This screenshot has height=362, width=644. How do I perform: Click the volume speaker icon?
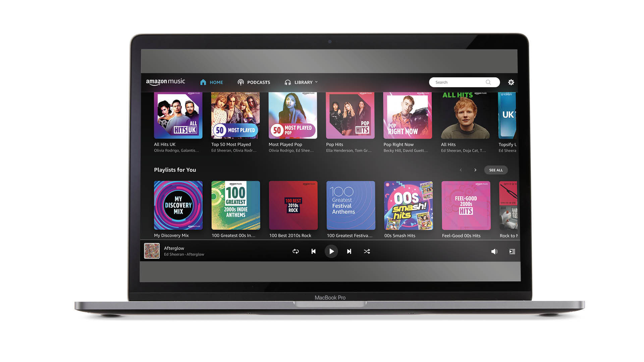[x=494, y=251]
